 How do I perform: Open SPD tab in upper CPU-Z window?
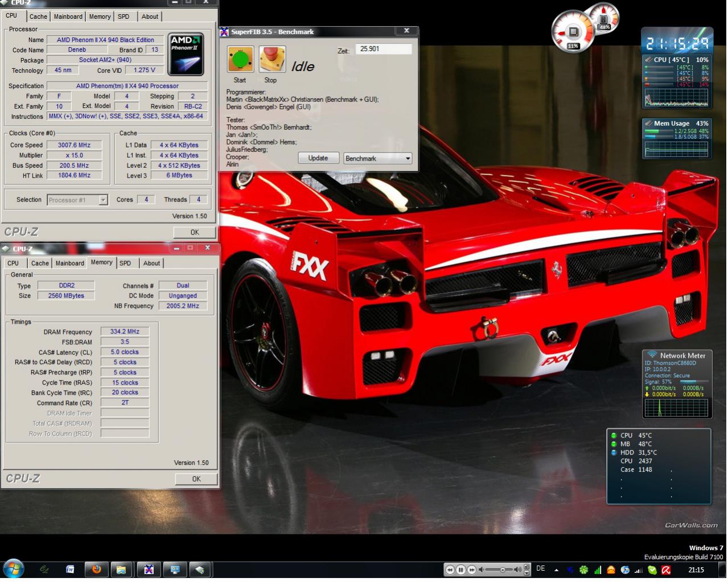pos(124,16)
